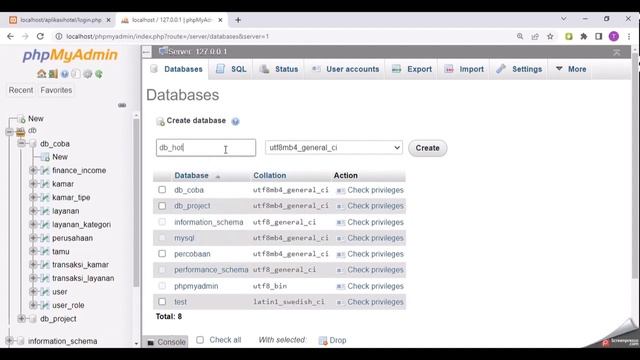The height and width of the screenshot is (360, 640).
Task: Open the Console panel
Action: click(x=167, y=342)
